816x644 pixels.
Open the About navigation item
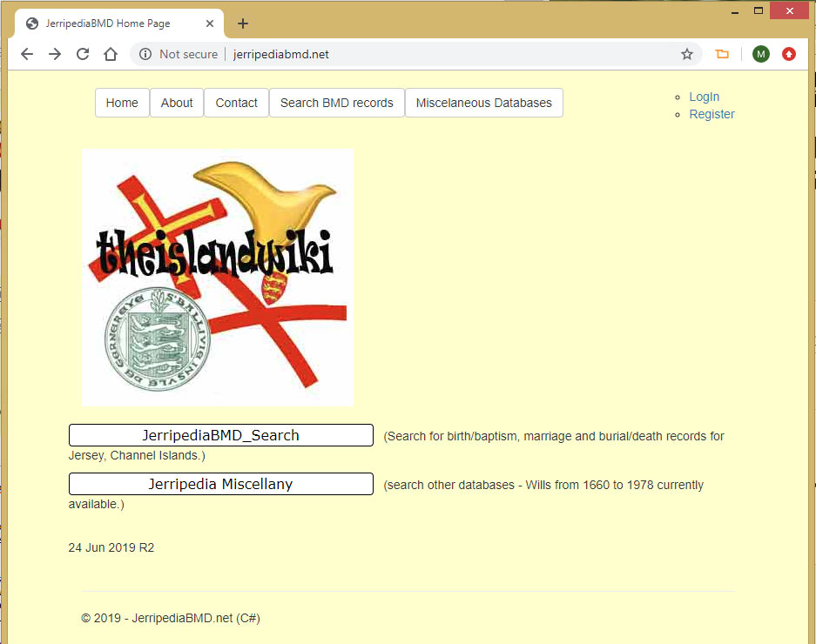177,103
